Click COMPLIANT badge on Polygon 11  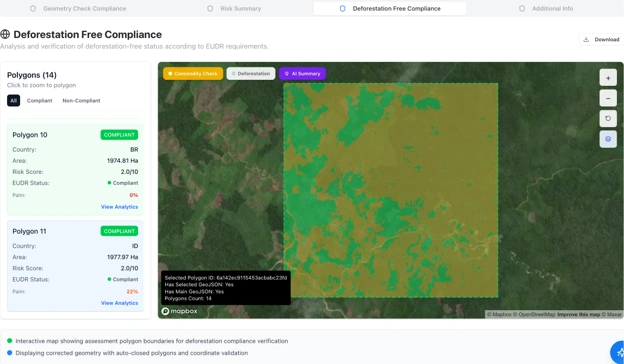click(119, 231)
